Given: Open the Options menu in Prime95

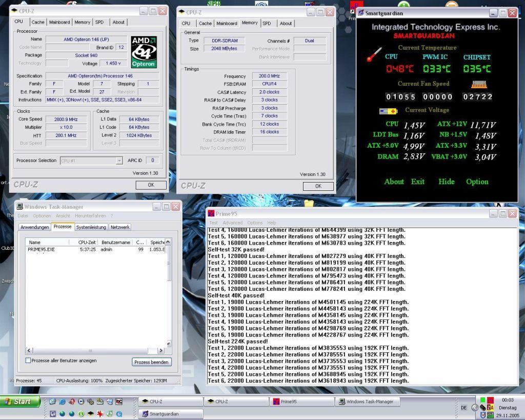Looking at the screenshot, I should (255, 223).
